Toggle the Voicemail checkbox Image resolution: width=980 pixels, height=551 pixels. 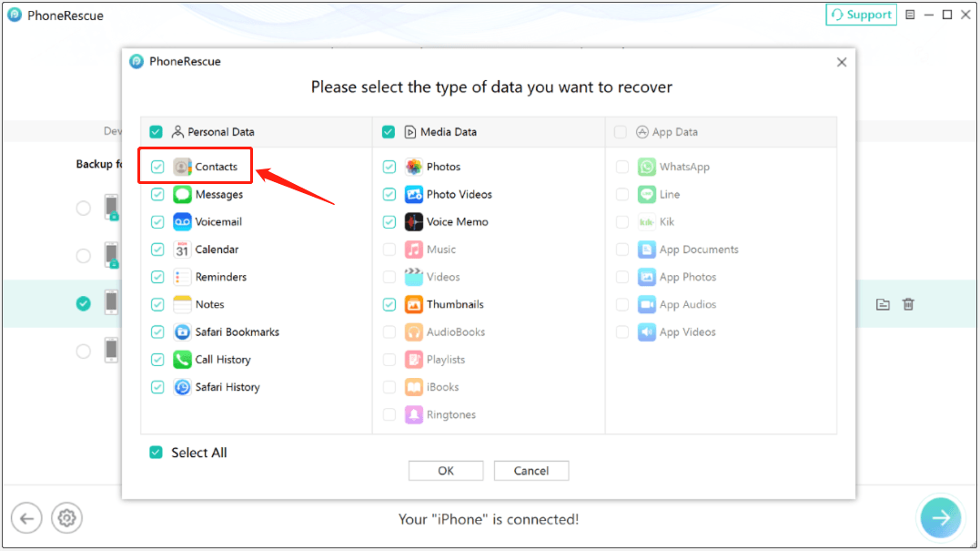pyautogui.click(x=157, y=222)
